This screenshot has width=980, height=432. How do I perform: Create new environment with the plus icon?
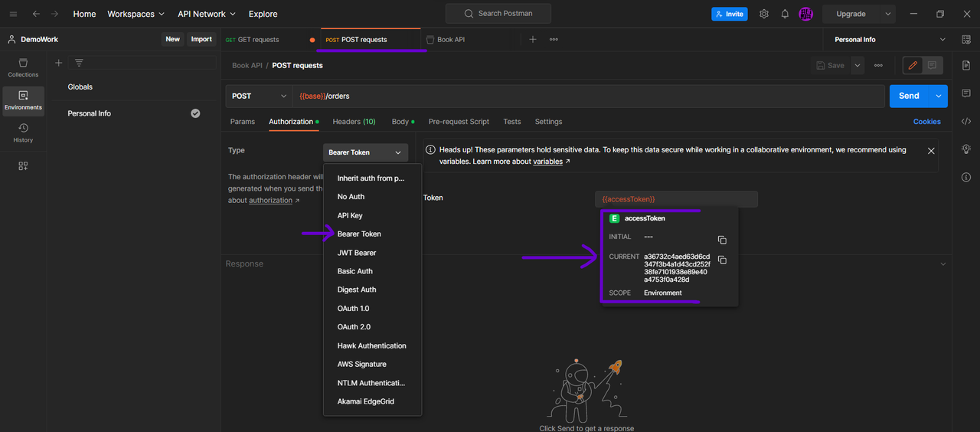pos(59,63)
